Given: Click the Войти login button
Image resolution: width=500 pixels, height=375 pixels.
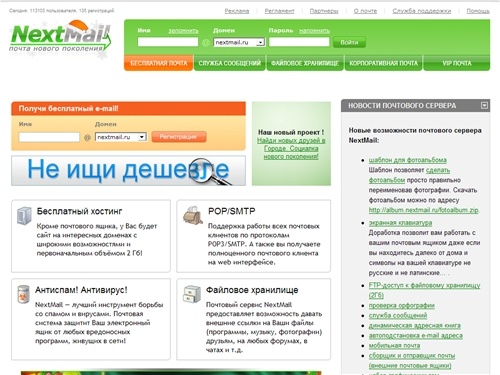Looking at the screenshot, I should pos(349,42).
